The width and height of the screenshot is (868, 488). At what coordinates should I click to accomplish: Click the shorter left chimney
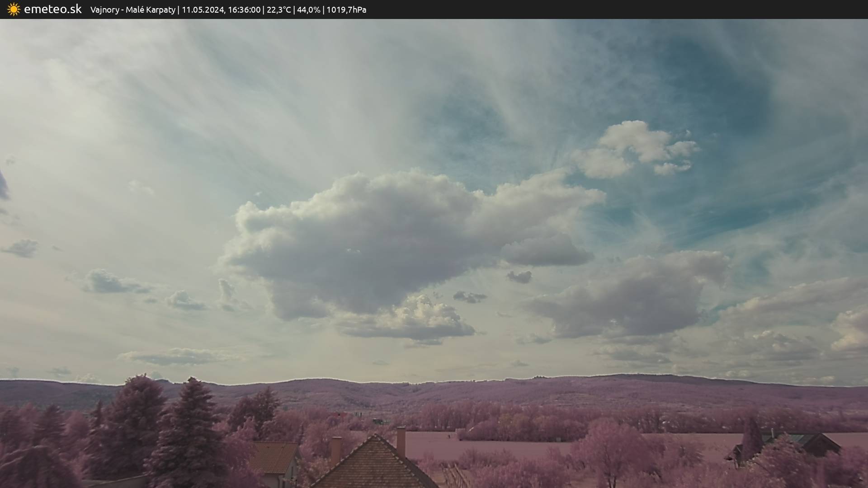pos(336,450)
